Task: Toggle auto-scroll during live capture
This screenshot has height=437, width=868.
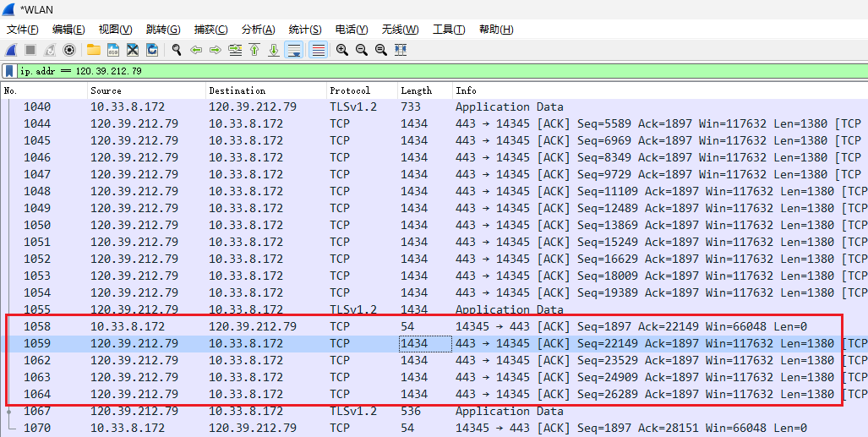Action: (293, 50)
